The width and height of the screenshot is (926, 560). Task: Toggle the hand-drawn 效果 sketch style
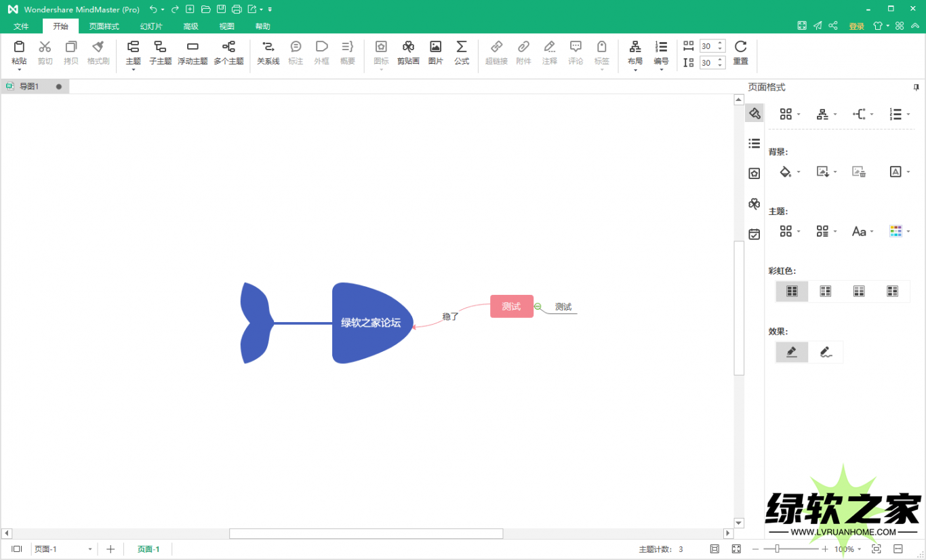click(x=825, y=352)
